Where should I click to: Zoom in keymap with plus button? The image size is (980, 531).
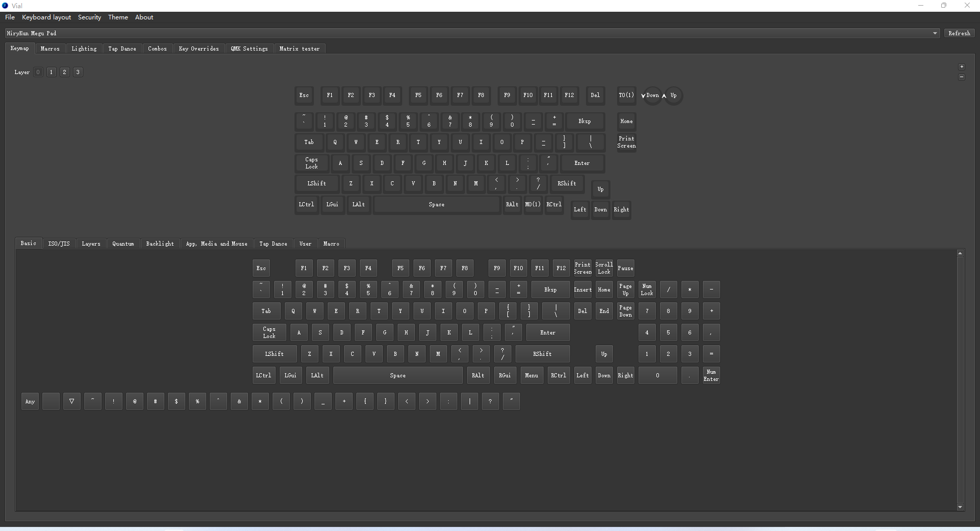962,67
